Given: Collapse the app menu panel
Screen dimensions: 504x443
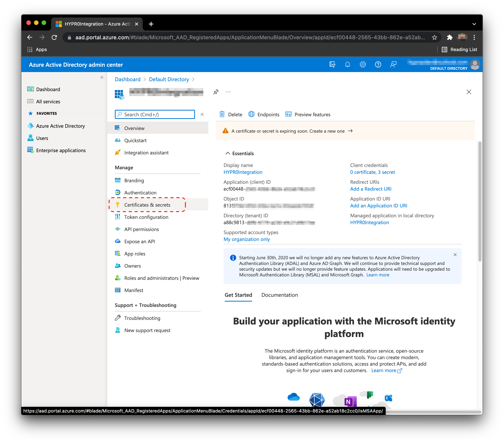Looking at the screenshot, I should 202,114.
